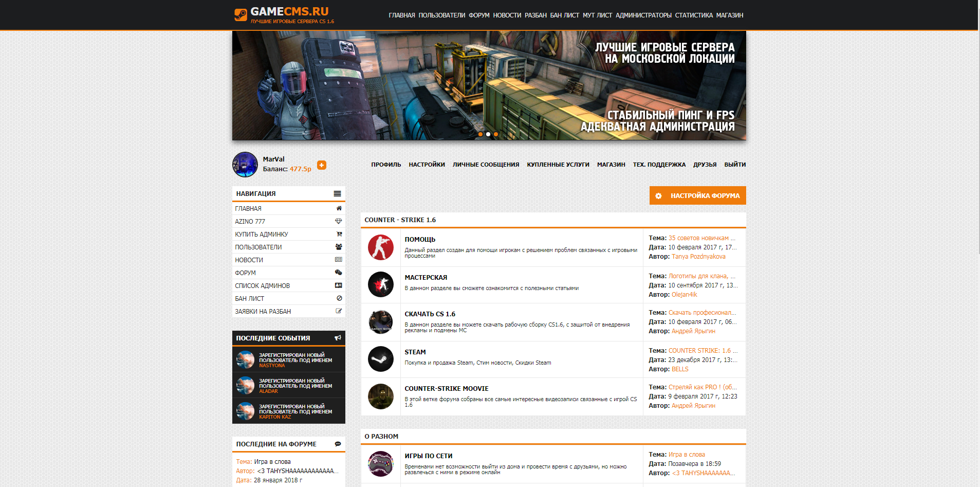Open СТАТИСТИКА in the top menu
This screenshot has height=487, width=980.
[694, 15]
